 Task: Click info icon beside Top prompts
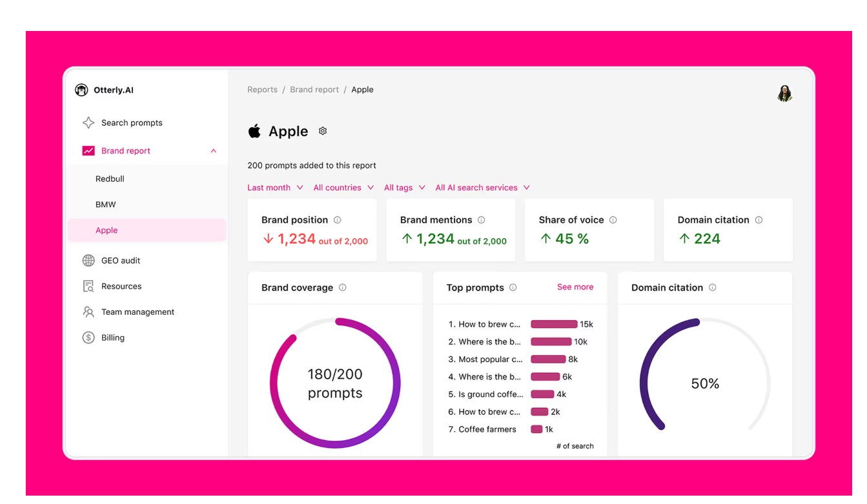[513, 288]
